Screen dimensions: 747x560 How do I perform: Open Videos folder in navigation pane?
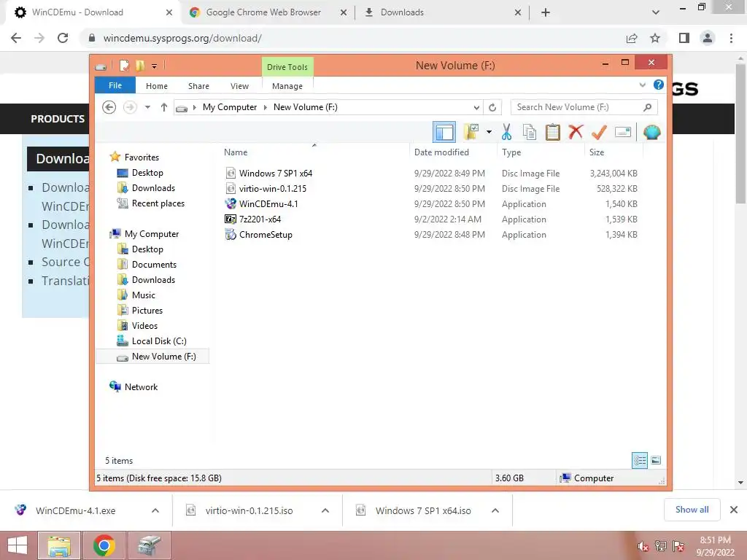[x=144, y=325]
